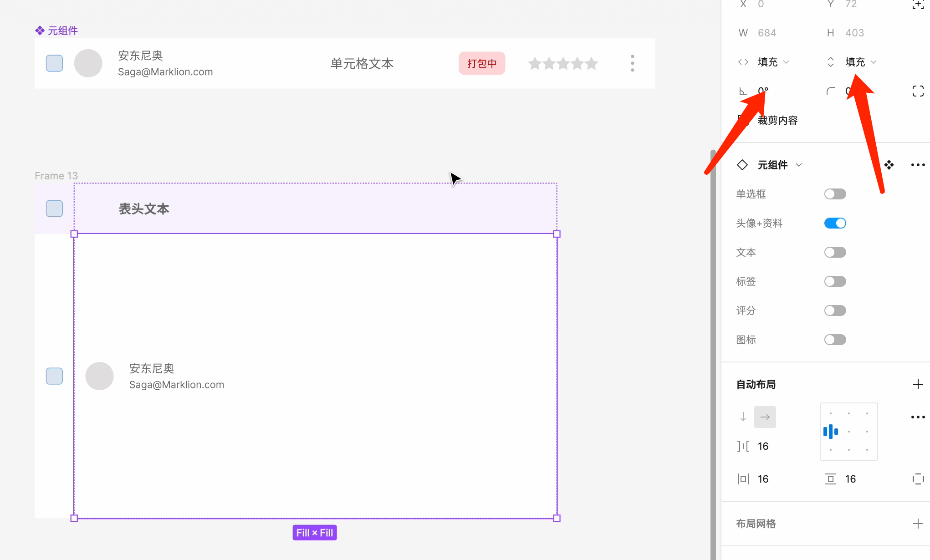930x560 pixels.
Task: Select the vertical resizing arrows icon
Action: [x=830, y=62]
